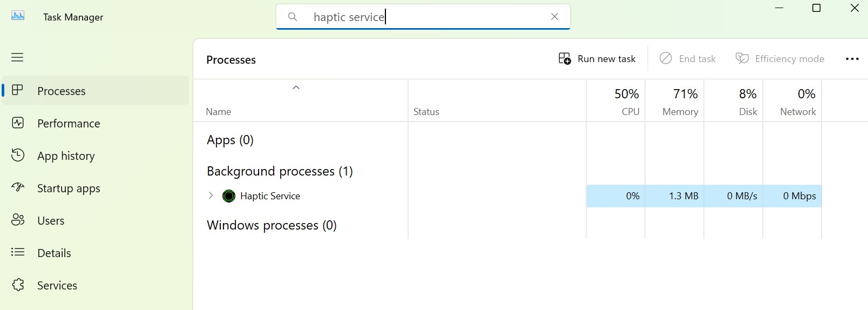Click the Performance graph icon
Screen dimensions: 868x310
[x=18, y=123]
